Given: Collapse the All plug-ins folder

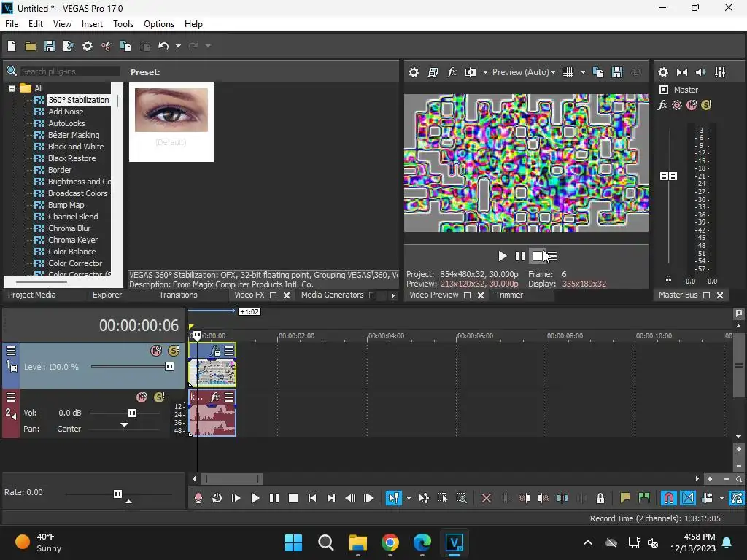Looking at the screenshot, I should click(12, 88).
